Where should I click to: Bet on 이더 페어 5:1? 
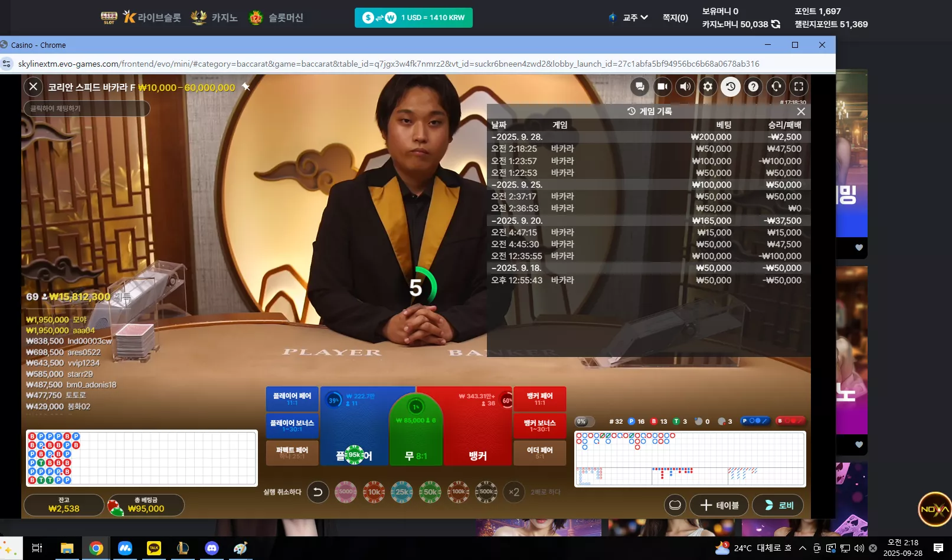tap(540, 453)
